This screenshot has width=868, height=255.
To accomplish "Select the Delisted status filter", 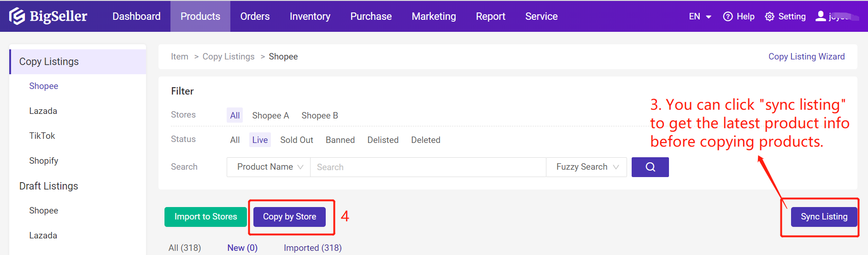I will (383, 140).
